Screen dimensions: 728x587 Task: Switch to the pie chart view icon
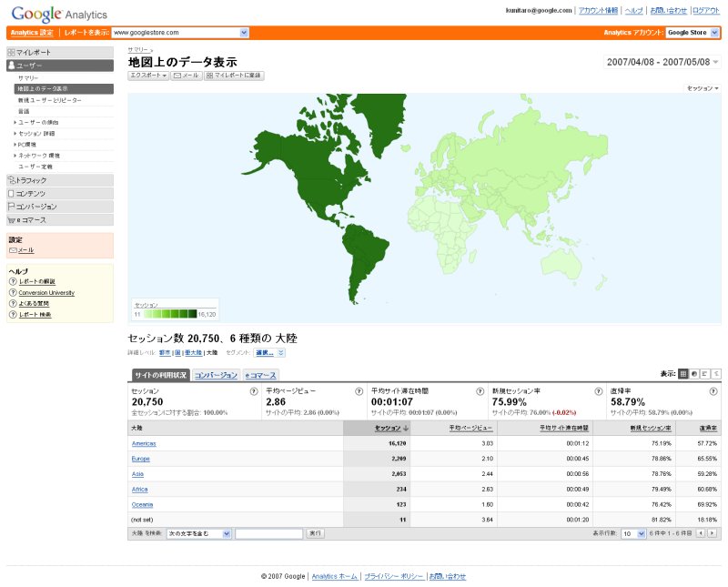coord(694,374)
